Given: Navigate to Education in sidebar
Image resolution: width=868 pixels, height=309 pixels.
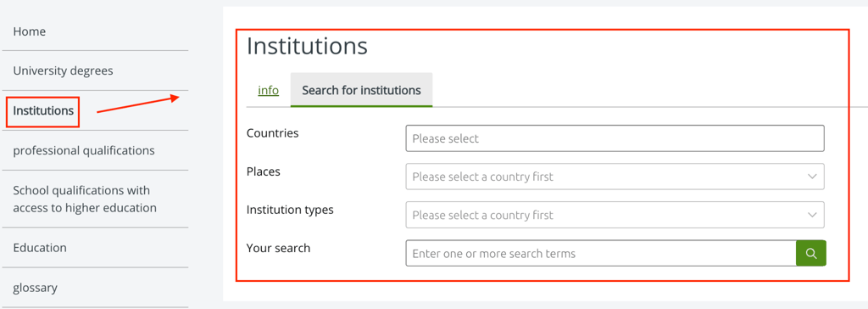Looking at the screenshot, I should coord(40,247).
